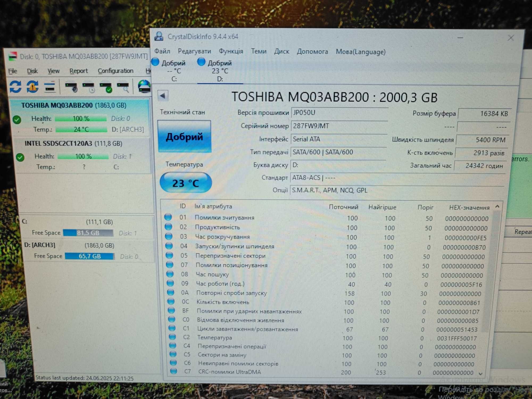Click the blue status circle of row C2 Температура
532x399 pixels.
point(172,337)
